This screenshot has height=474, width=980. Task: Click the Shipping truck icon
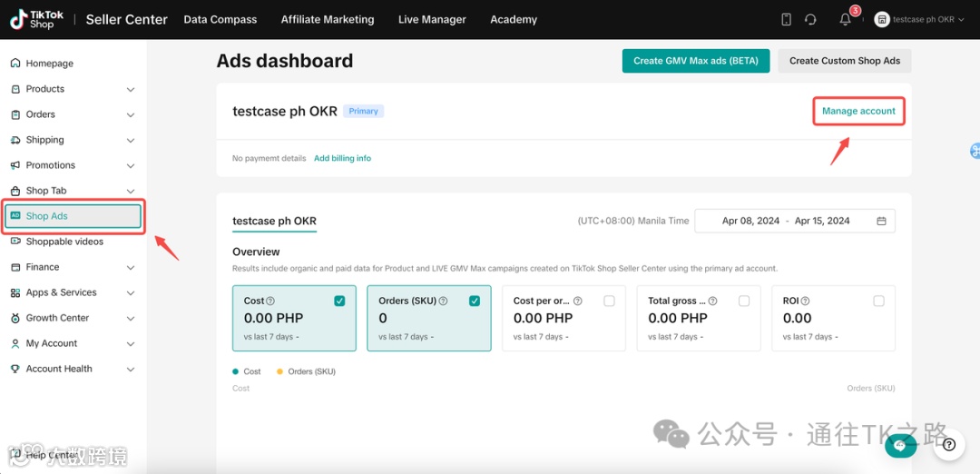pos(15,140)
